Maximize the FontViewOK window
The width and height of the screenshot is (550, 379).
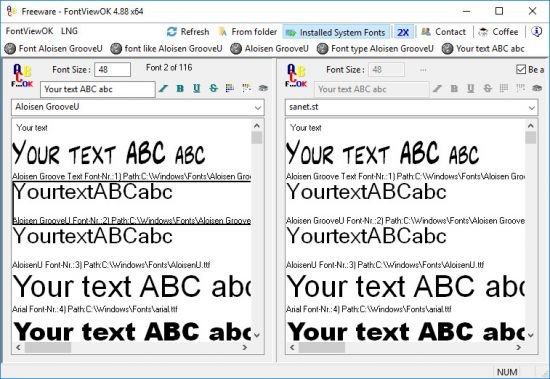tap(499, 11)
